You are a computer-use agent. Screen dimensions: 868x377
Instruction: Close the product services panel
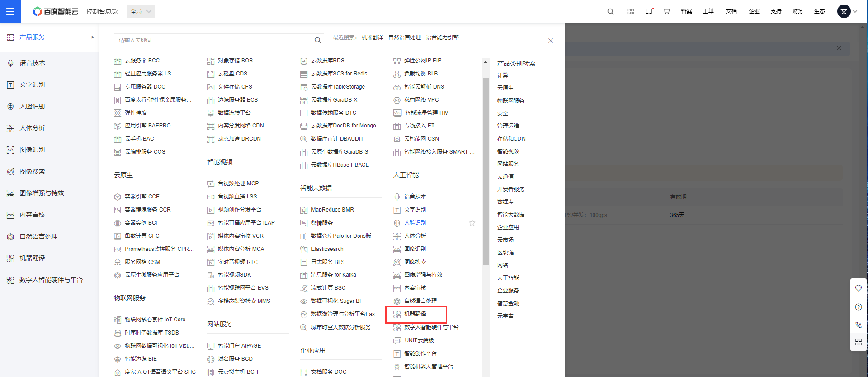tap(551, 41)
